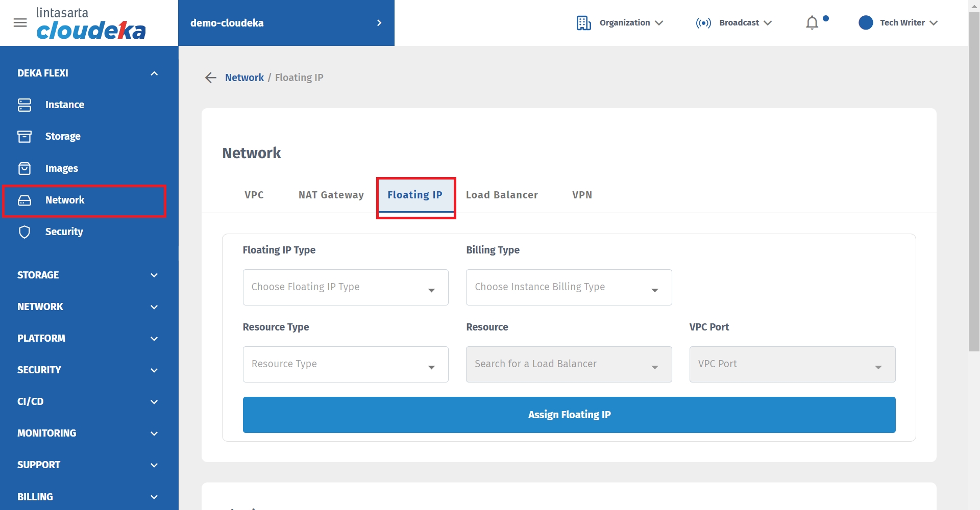Click the Instance server icon in sidebar
980x510 pixels.
click(x=24, y=105)
